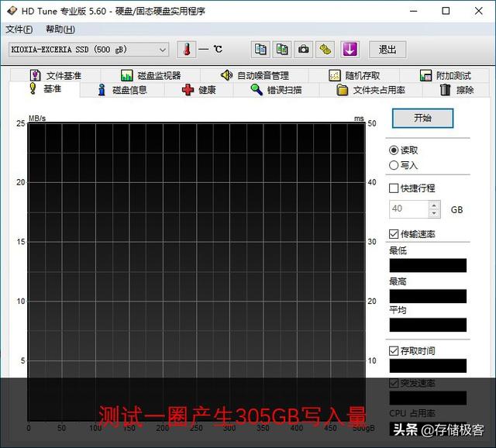Open the 磁盘信息 disk info tab

click(x=122, y=90)
